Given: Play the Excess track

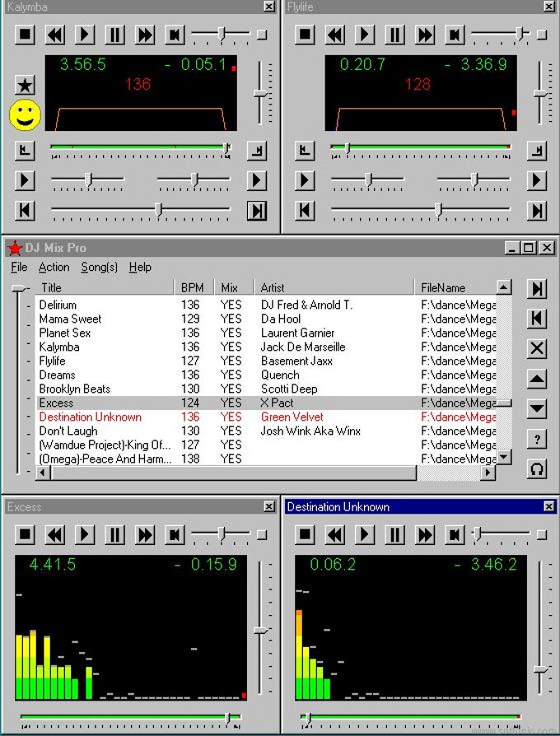Looking at the screenshot, I should point(85,534).
